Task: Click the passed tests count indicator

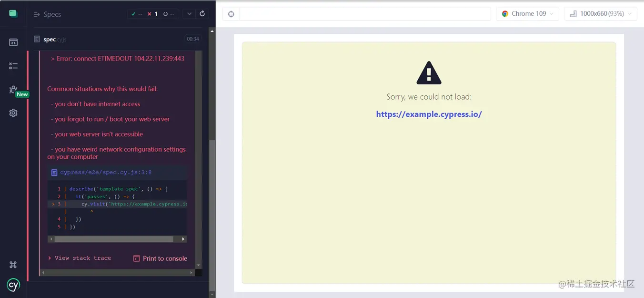Action: (x=137, y=14)
